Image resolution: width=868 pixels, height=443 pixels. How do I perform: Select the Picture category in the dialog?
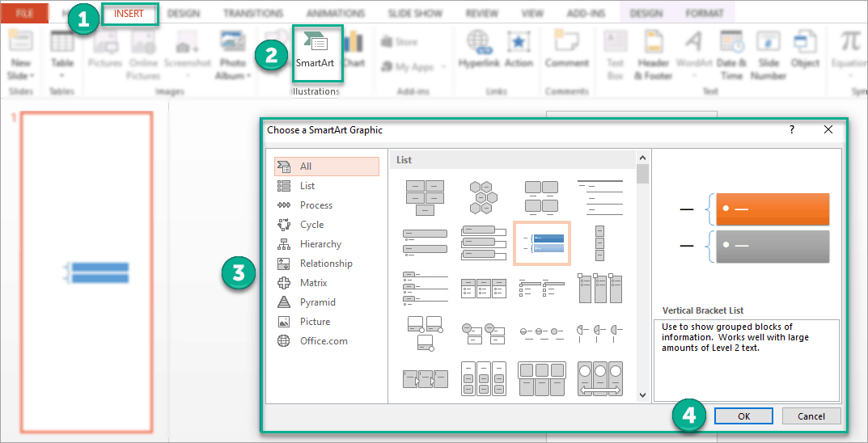pos(327,321)
